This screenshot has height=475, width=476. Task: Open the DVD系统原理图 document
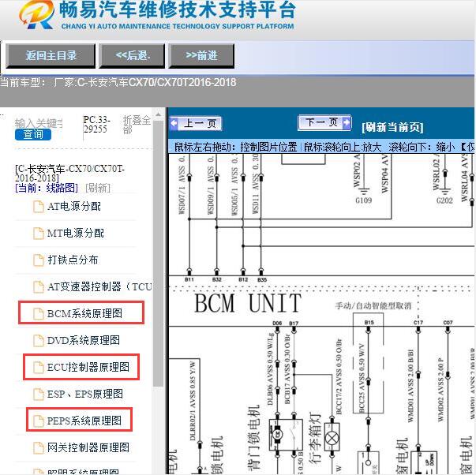pyautogui.click(x=84, y=340)
